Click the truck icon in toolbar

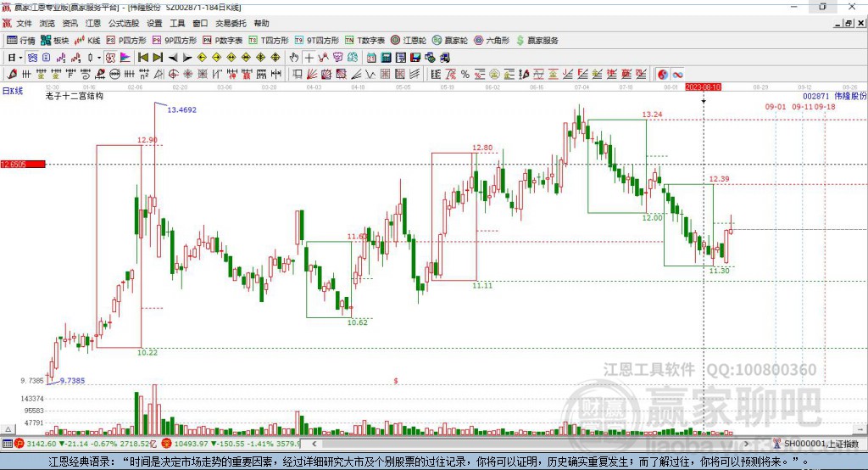[444, 58]
